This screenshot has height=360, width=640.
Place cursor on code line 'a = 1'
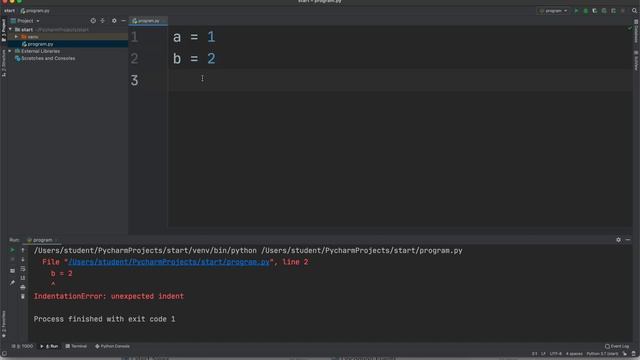(194, 37)
